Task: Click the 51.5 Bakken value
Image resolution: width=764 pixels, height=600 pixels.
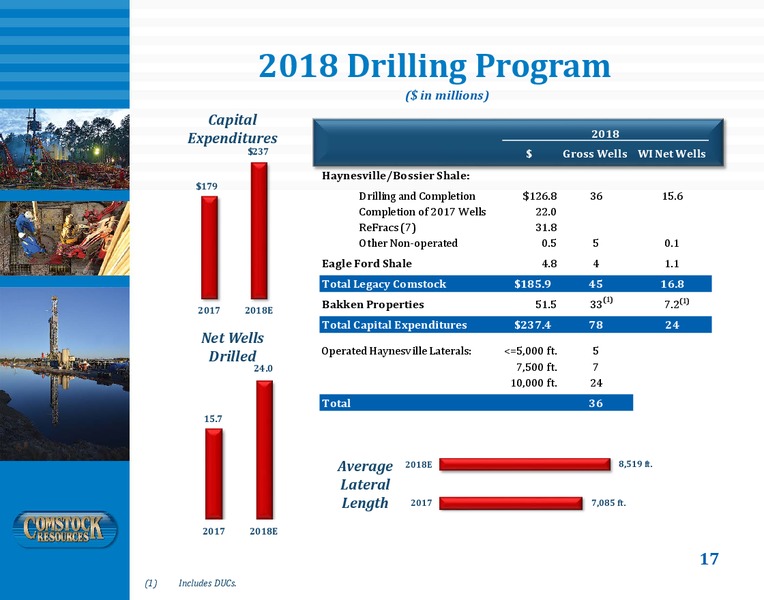Action: pyautogui.click(x=546, y=304)
